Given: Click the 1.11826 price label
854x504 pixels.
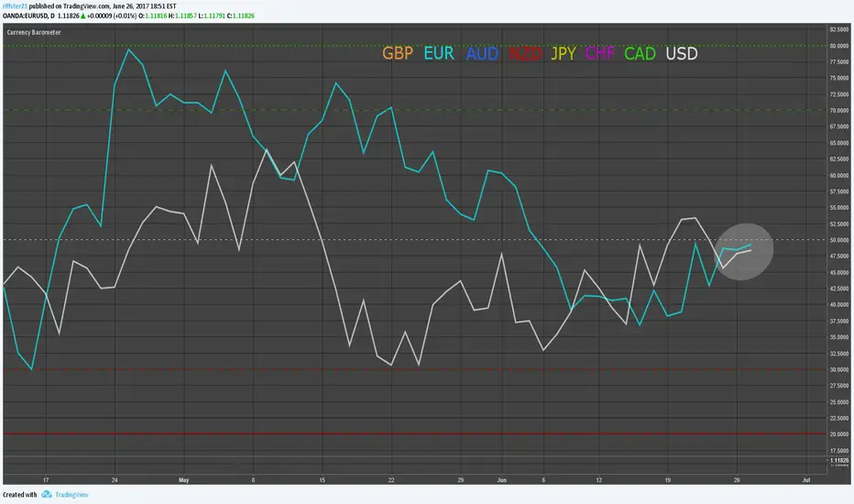Looking at the screenshot, I should (839, 460).
